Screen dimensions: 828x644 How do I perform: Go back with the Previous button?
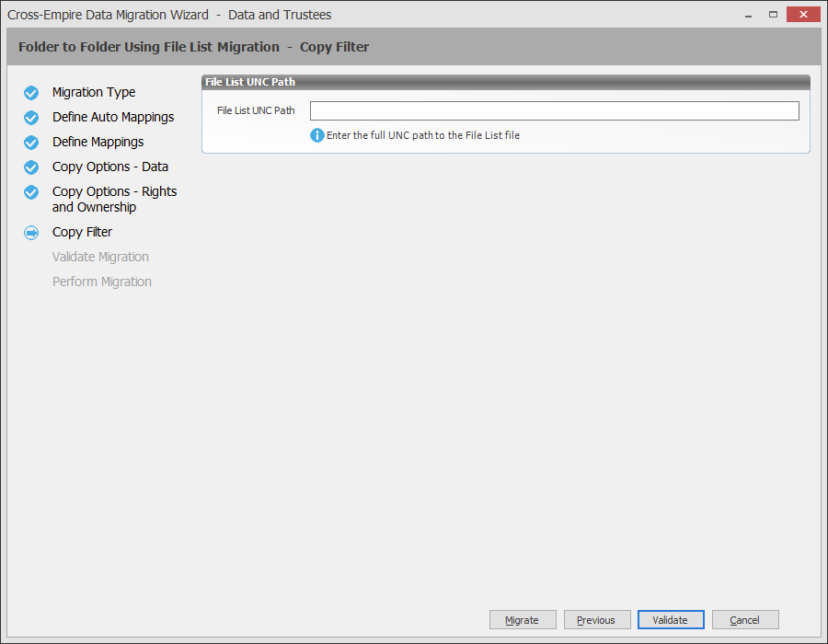pyautogui.click(x=597, y=620)
